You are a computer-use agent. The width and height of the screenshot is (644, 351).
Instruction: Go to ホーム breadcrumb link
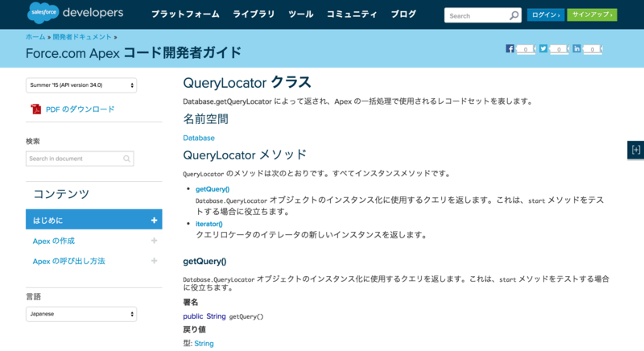pos(35,37)
